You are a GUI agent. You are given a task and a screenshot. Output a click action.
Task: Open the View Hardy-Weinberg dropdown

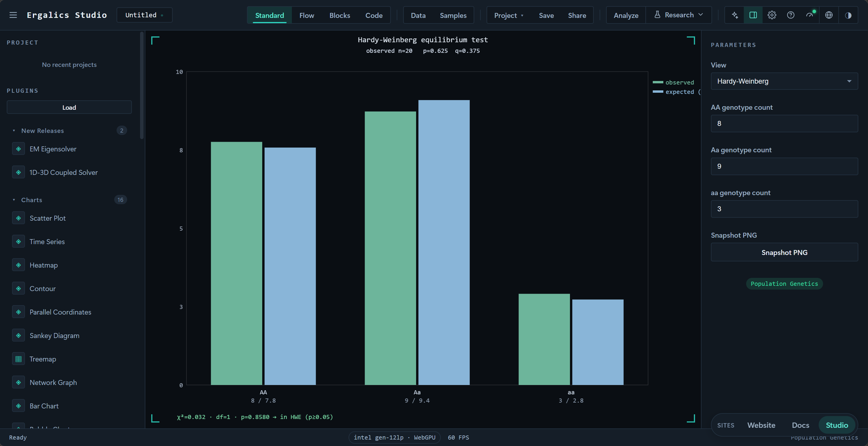point(784,81)
